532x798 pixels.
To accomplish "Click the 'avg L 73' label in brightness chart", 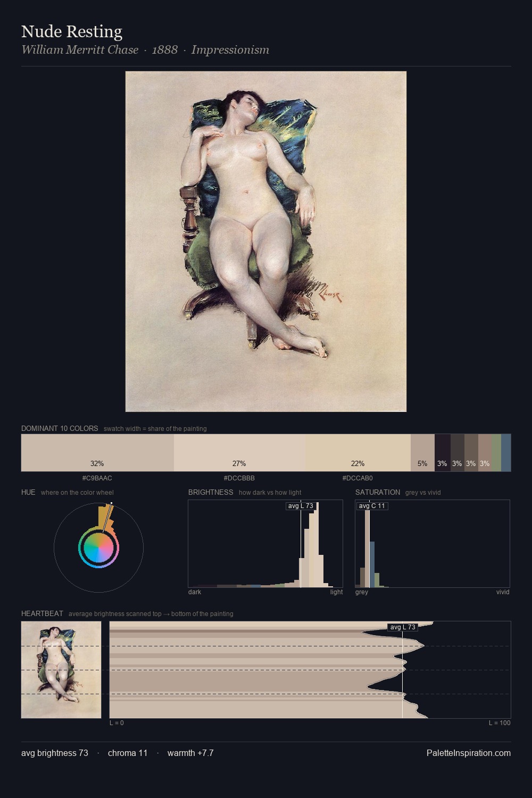I will pyautogui.click(x=301, y=506).
